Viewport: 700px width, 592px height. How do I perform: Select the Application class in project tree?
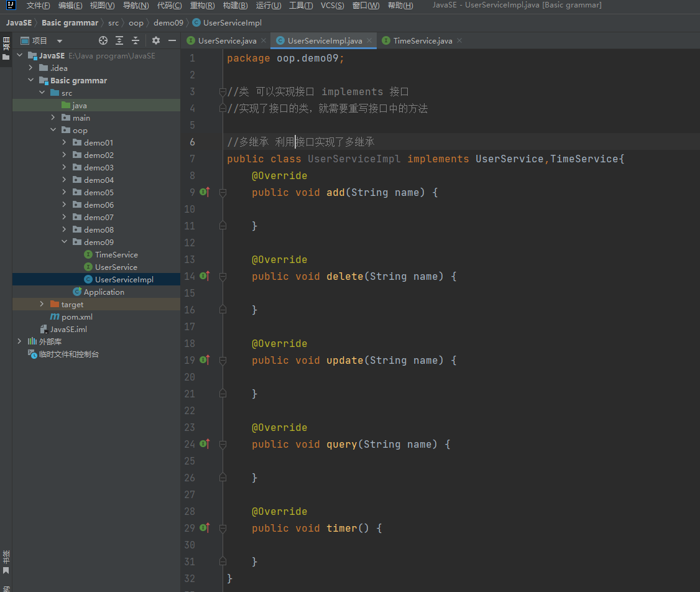point(104,292)
